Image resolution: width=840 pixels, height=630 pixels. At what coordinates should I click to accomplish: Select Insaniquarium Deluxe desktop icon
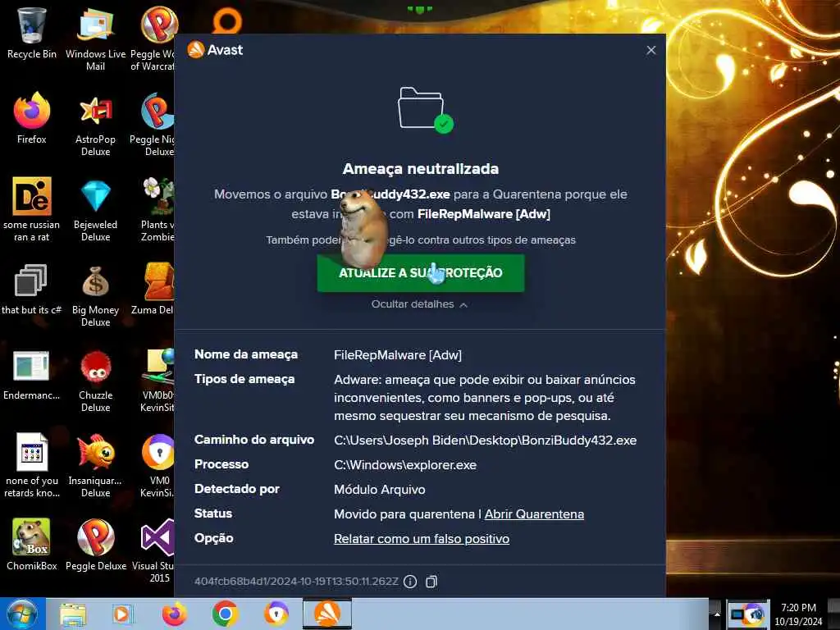coord(95,465)
